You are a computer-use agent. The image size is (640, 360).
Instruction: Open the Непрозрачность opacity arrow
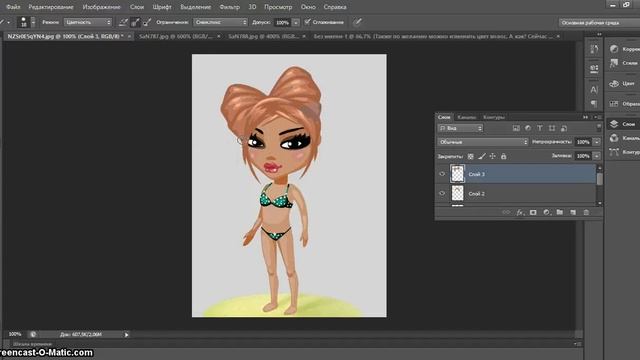click(x=597, y=142)
